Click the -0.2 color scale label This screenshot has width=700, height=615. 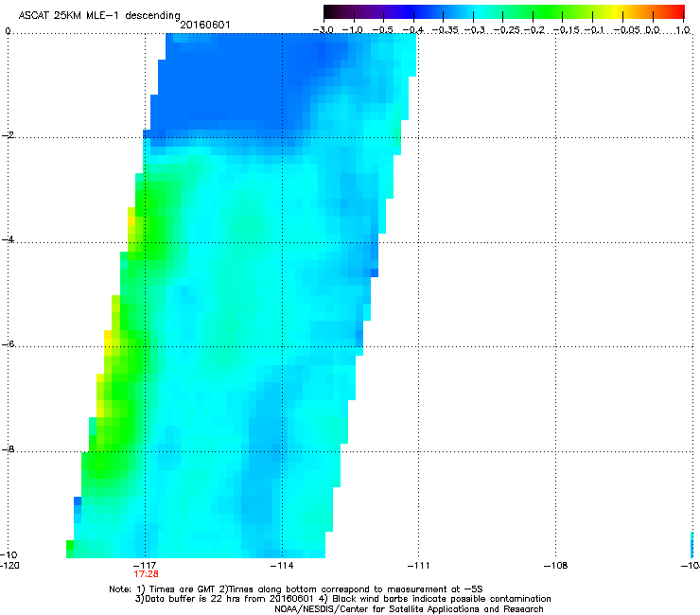click(534, 30)
